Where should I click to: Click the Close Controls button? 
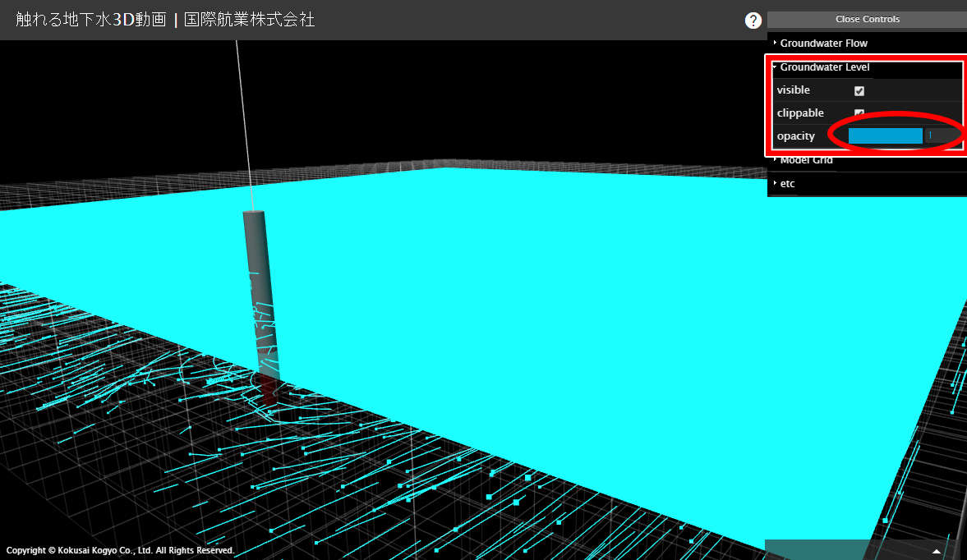(867, 19)
